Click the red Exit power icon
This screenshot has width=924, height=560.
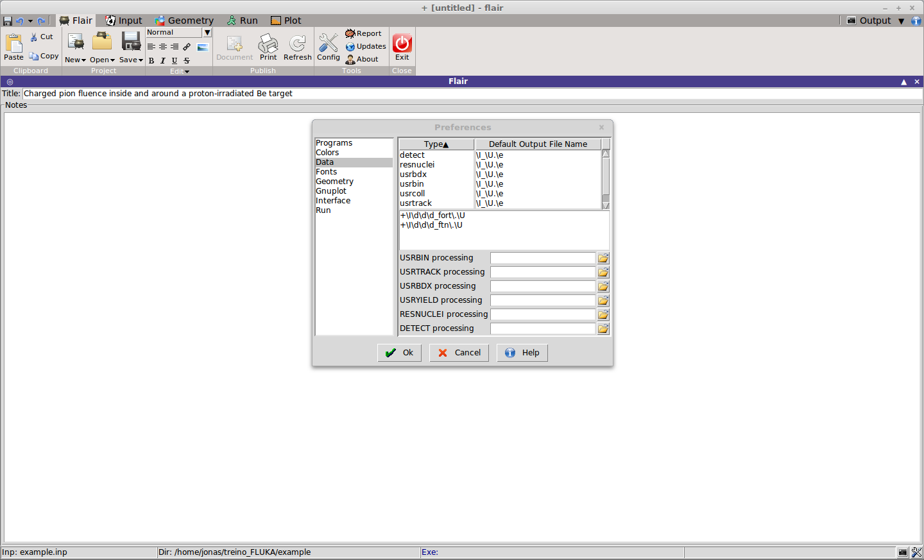[x=402, y=43]
